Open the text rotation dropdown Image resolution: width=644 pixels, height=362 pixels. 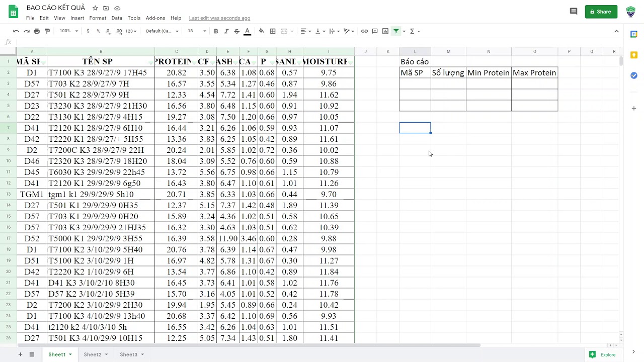tap(349, 31)
